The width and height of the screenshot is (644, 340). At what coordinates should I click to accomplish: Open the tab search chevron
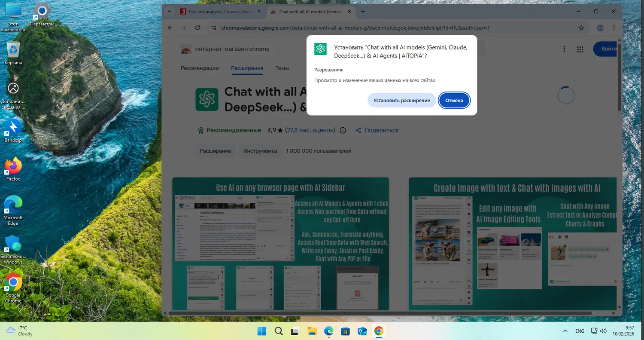pyautogui.click(x=169, y=12)
